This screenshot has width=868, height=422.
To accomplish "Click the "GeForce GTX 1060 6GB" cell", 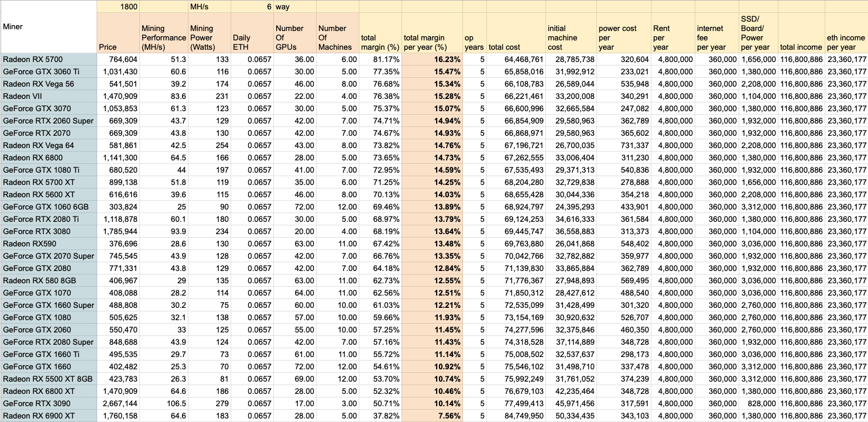I will tap(48, 207).
